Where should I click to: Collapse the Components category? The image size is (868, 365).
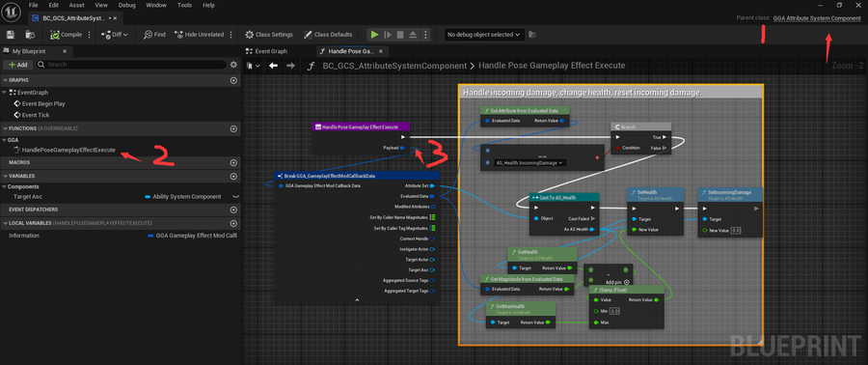coord(5,186)
